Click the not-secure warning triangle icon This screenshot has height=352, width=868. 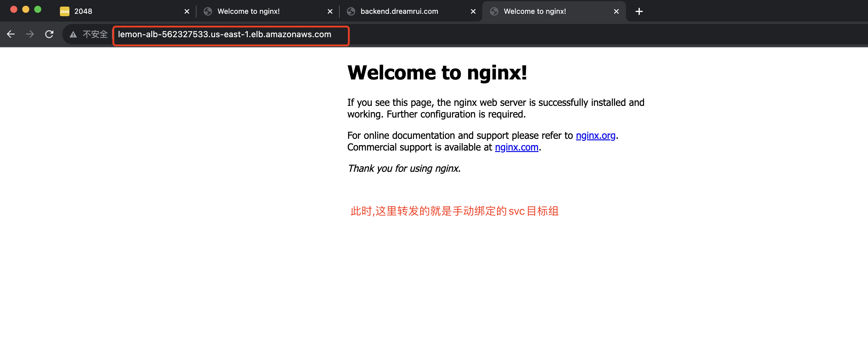[73, 34]
